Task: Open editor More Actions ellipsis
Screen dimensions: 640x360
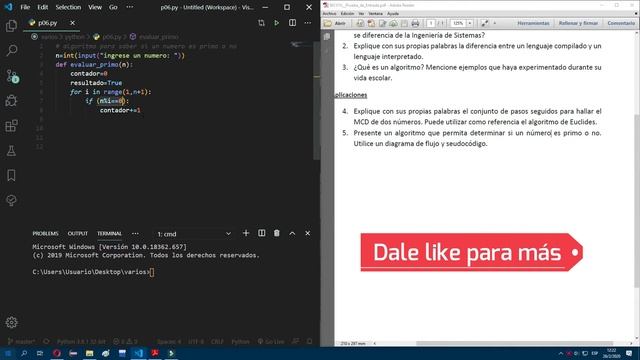Action: 308,23
